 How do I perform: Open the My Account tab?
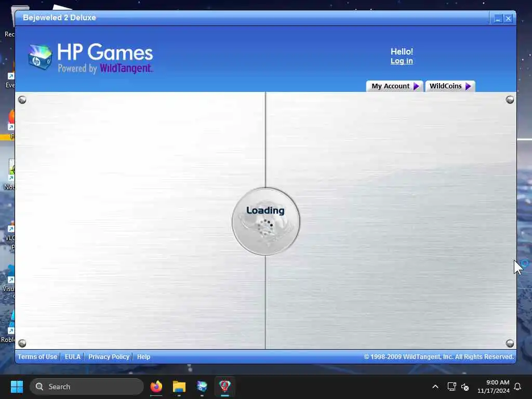coord(395,86)
